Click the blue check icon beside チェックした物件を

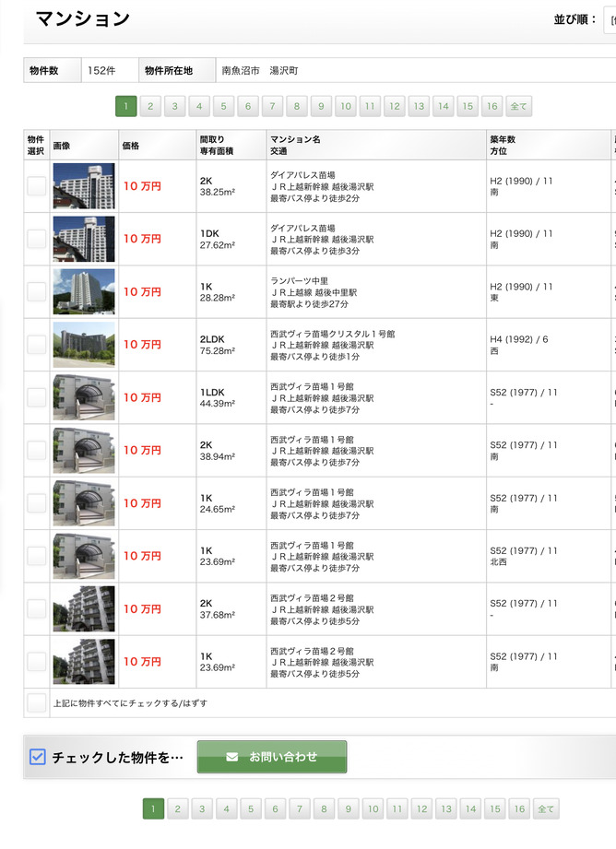(x=38, y=757)
